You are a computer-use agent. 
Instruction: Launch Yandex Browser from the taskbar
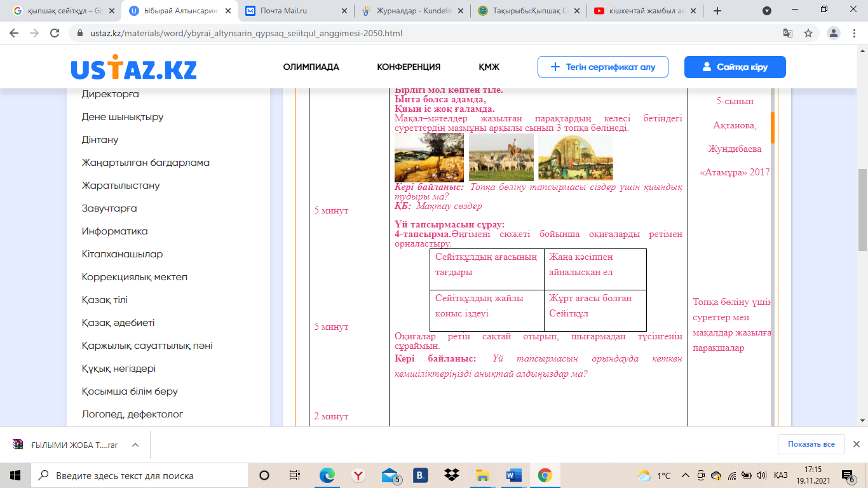tap(358, 475)
